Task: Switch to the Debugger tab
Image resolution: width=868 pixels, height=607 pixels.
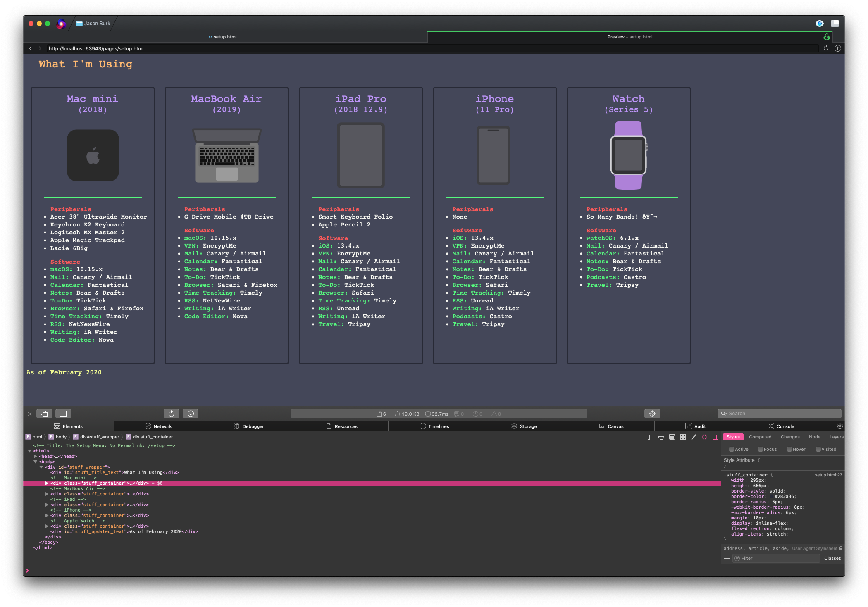Action: click(x=249, y=426)
